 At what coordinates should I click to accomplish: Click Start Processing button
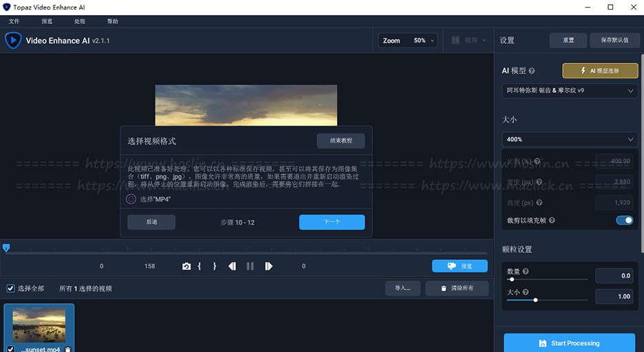[569, 343]
